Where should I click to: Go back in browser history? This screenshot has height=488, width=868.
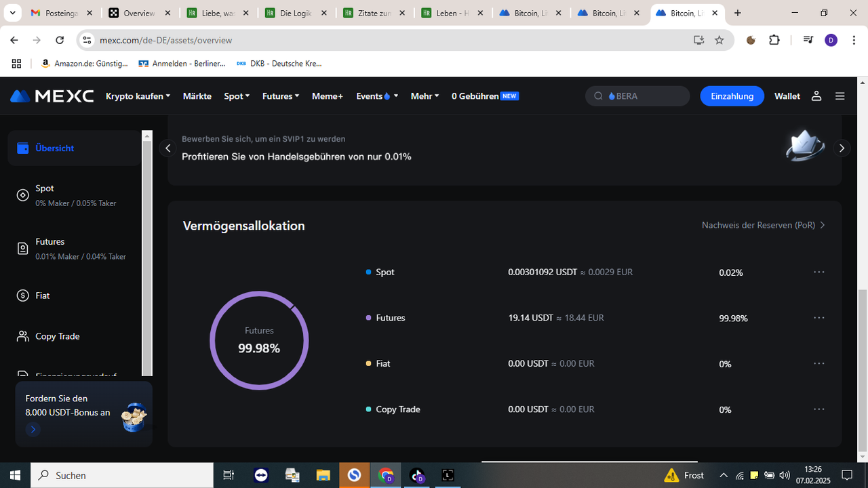pos(14,40)
